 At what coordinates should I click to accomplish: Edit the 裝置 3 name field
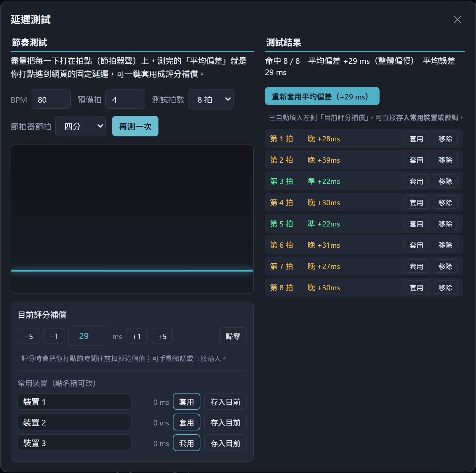(x=75, y=443)
